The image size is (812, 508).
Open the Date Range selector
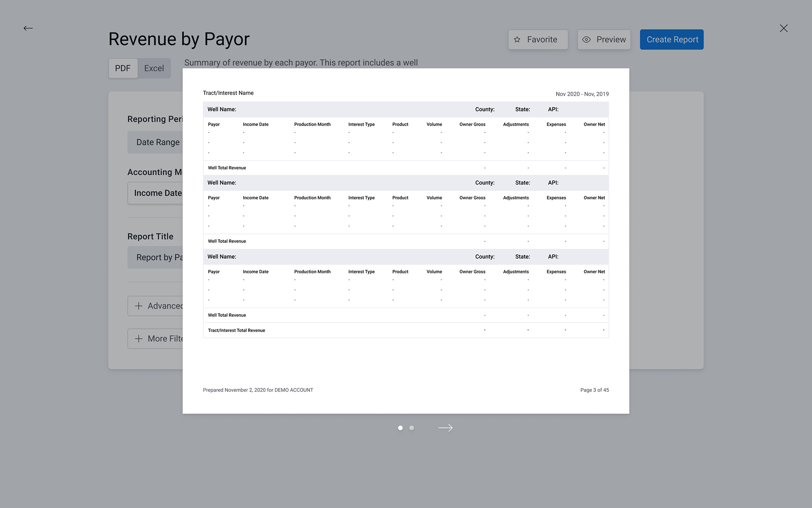pos(155,142)
